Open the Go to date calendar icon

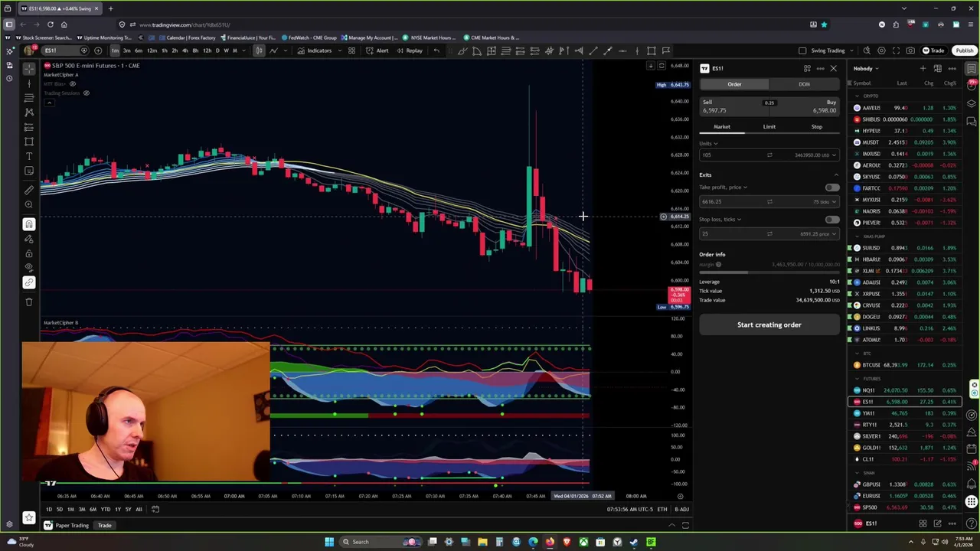(155, 510)
